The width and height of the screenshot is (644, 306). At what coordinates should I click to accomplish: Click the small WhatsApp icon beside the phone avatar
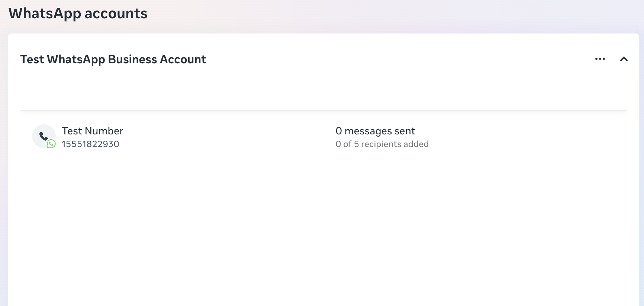51,144
